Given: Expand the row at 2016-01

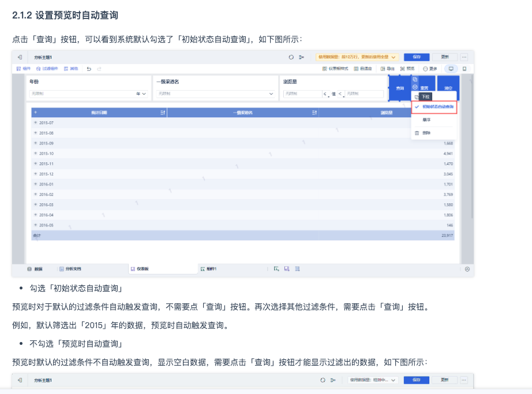Looking at the screenshot, I should (x=35, y=184).
